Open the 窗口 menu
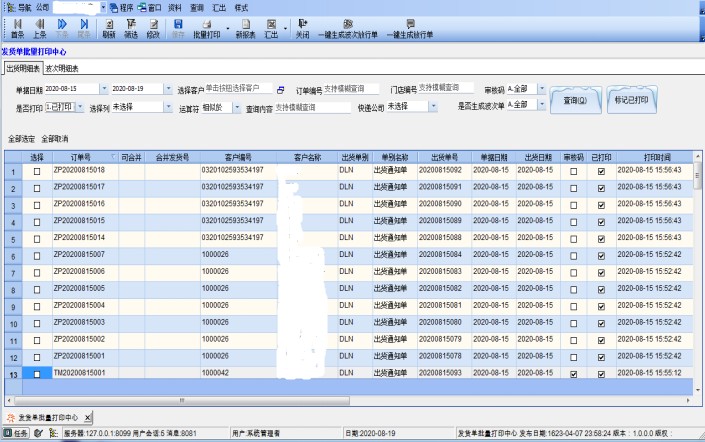This screenshot has height=442, width=705. coord(150,8)
